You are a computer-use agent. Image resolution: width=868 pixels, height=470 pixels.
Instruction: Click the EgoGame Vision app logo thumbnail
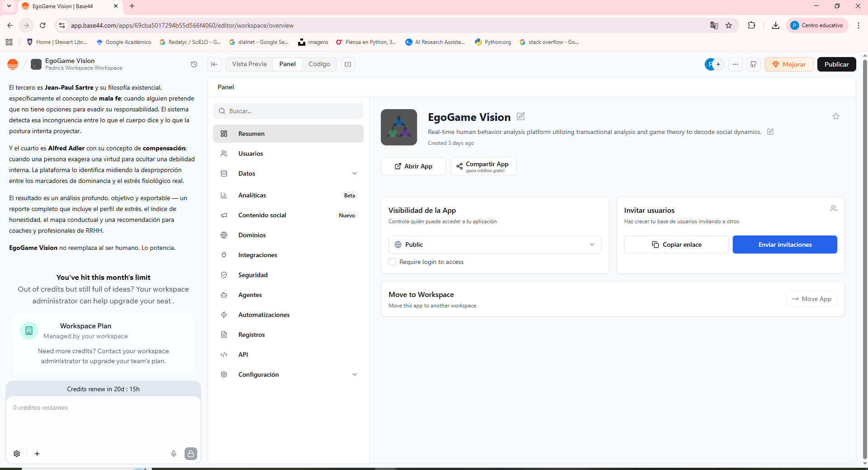click(399, 127)
